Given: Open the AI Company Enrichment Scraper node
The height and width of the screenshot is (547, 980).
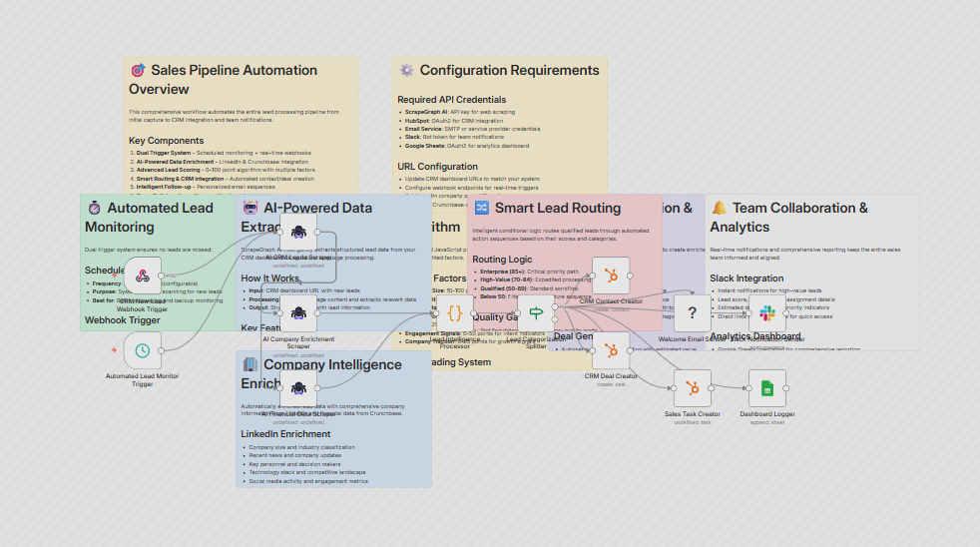Looking at the screenshot, I should click(298, 313).
